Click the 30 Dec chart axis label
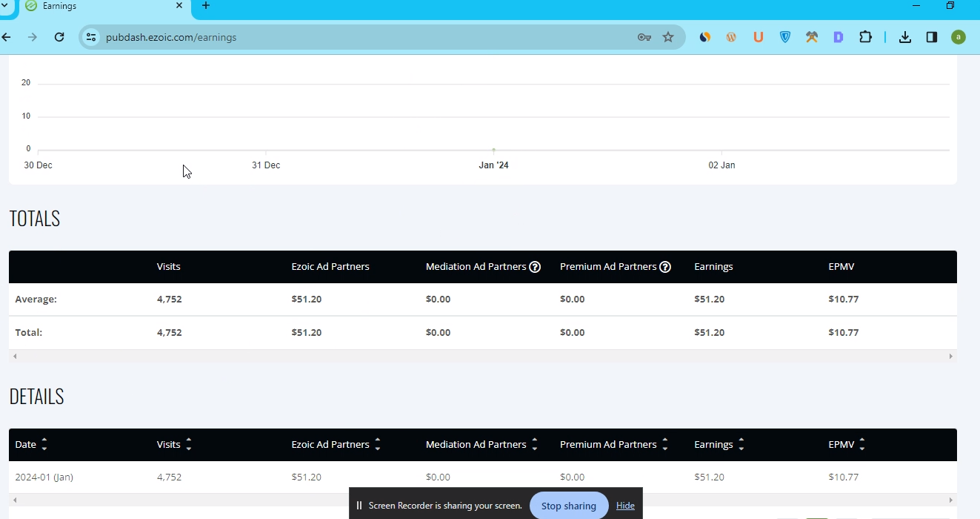Image resolution: width=980 pixels, height=519 pixels. (38, 165)
